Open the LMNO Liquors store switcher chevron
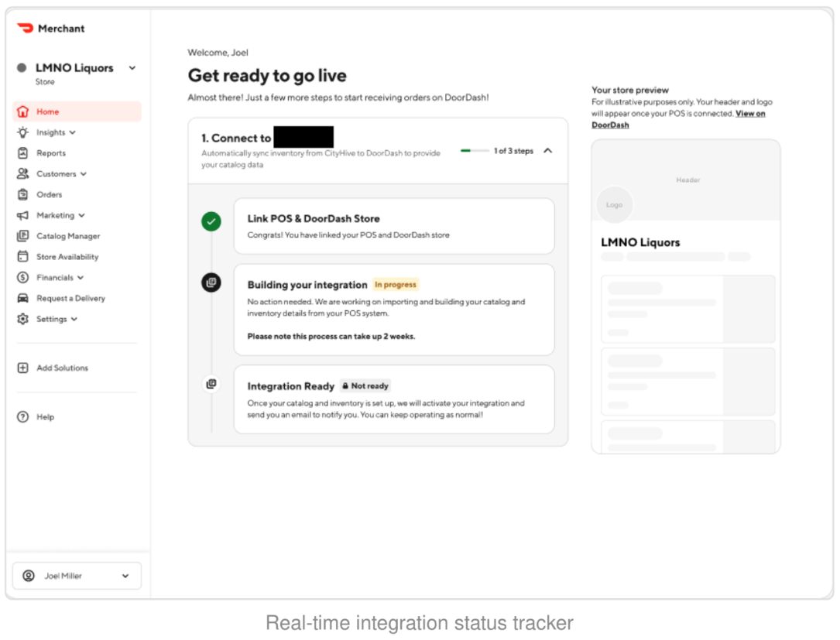840x640 pixels. pyautogui.click(x=132, y=68)
